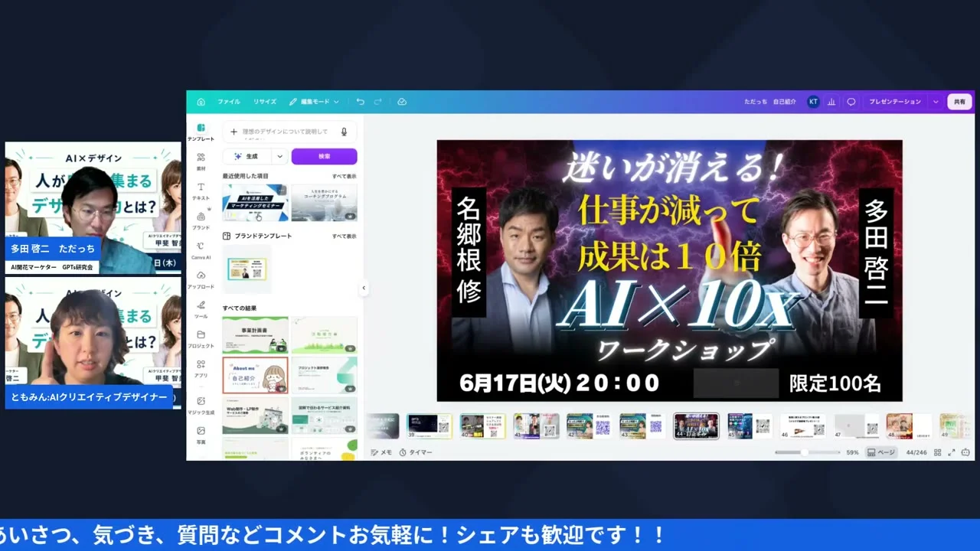Screen dimensions: 980x551
Task: Click the プレゼンテーション present button
Action: click(895, 102)
